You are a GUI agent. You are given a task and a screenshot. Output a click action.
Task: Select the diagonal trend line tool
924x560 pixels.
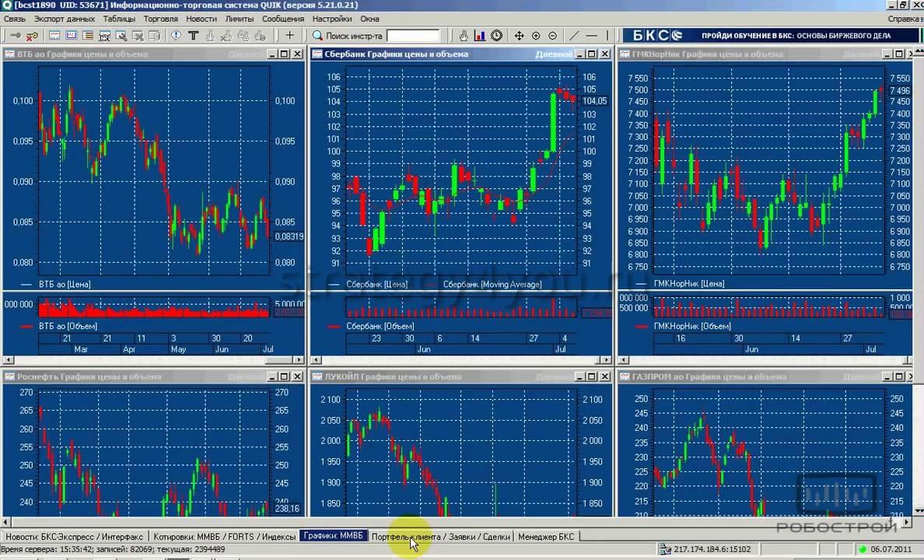[575, 36]
